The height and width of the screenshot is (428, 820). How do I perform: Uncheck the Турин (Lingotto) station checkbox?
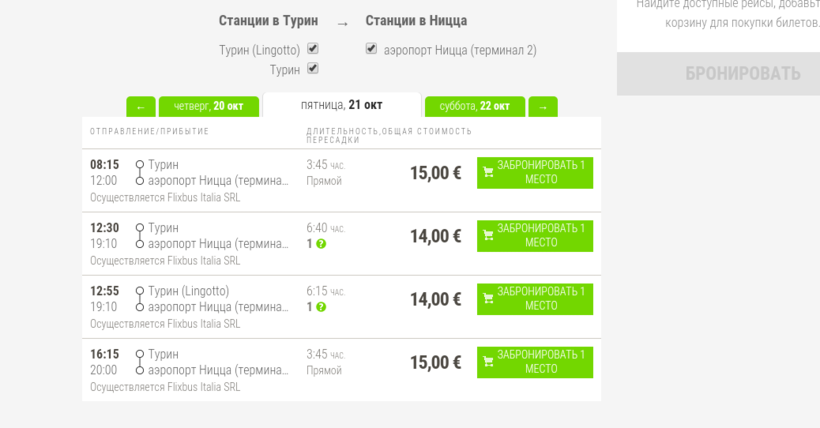(x=313, y=48)
